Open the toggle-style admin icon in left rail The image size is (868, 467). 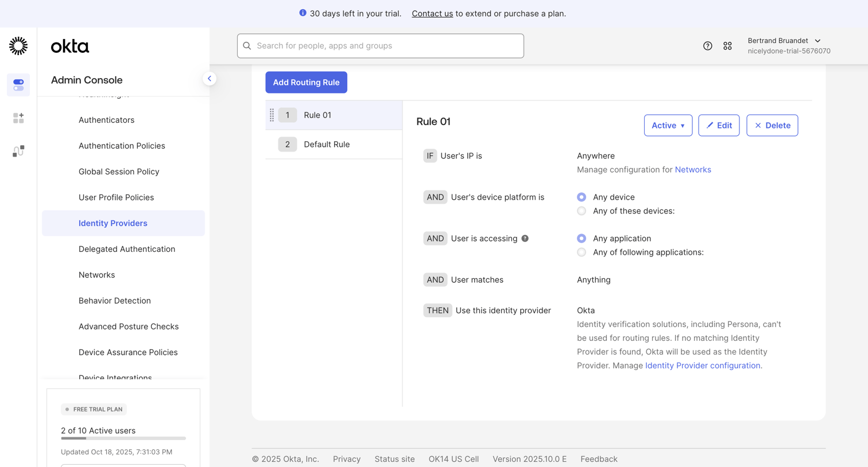(18, 85)
